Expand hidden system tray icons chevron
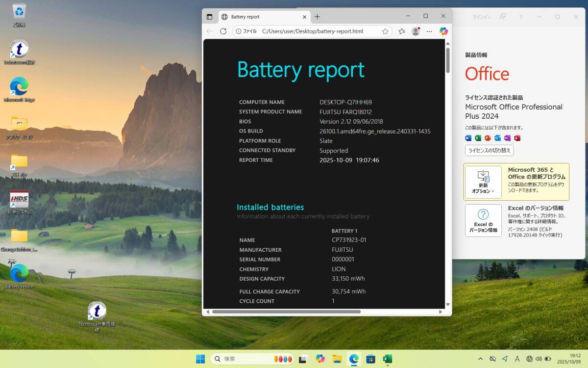The image size is (588, 368). coord(480,359)
